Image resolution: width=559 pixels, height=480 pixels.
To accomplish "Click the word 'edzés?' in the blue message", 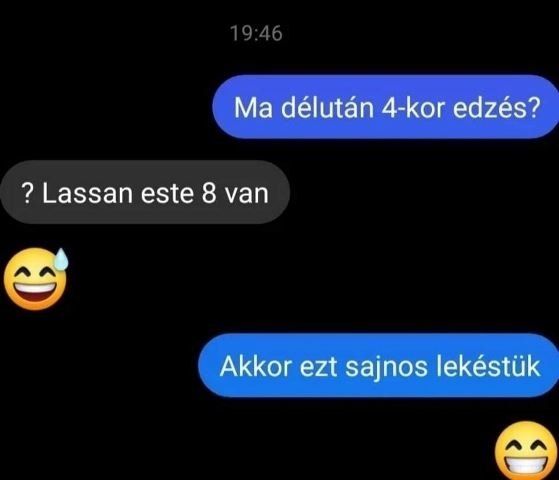I will click(x=497, y=108).
